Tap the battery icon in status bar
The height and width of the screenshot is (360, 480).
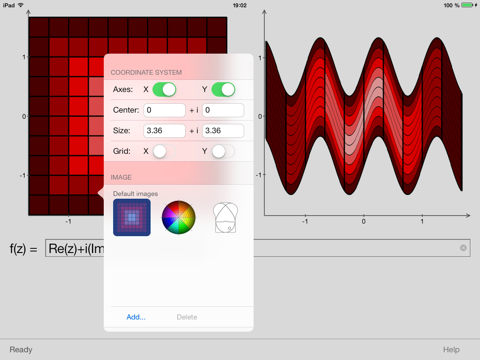467,5
